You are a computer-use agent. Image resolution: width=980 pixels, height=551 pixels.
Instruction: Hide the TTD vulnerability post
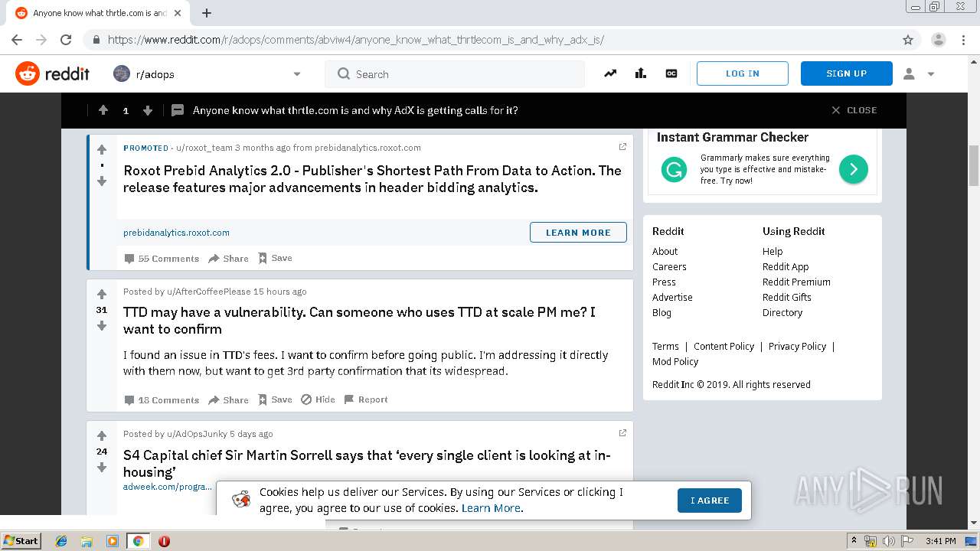[318, 399]
